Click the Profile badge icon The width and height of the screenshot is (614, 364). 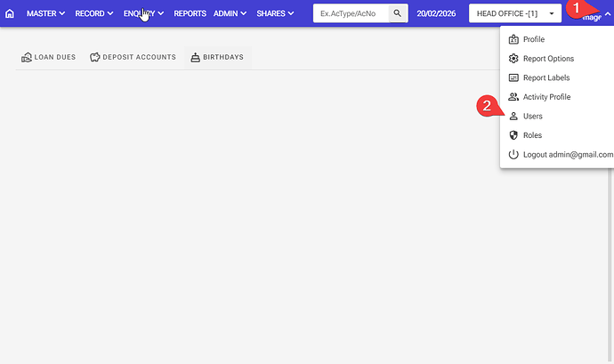[513, 39]
